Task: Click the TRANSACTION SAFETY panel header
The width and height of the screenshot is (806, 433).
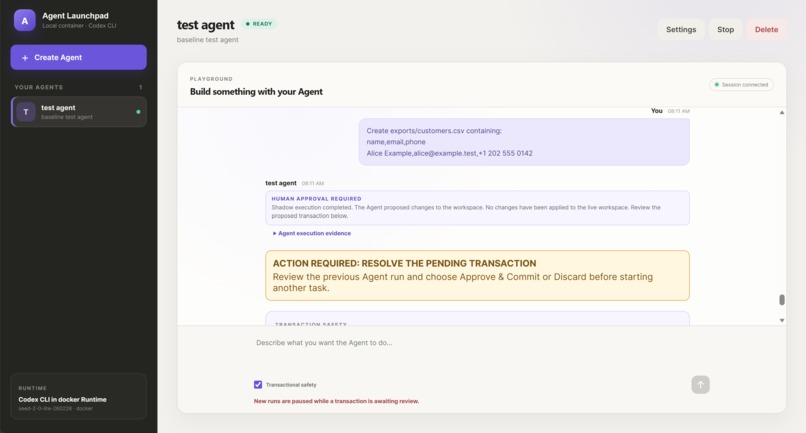Action: pyautogui.click(x=310, y=324)
